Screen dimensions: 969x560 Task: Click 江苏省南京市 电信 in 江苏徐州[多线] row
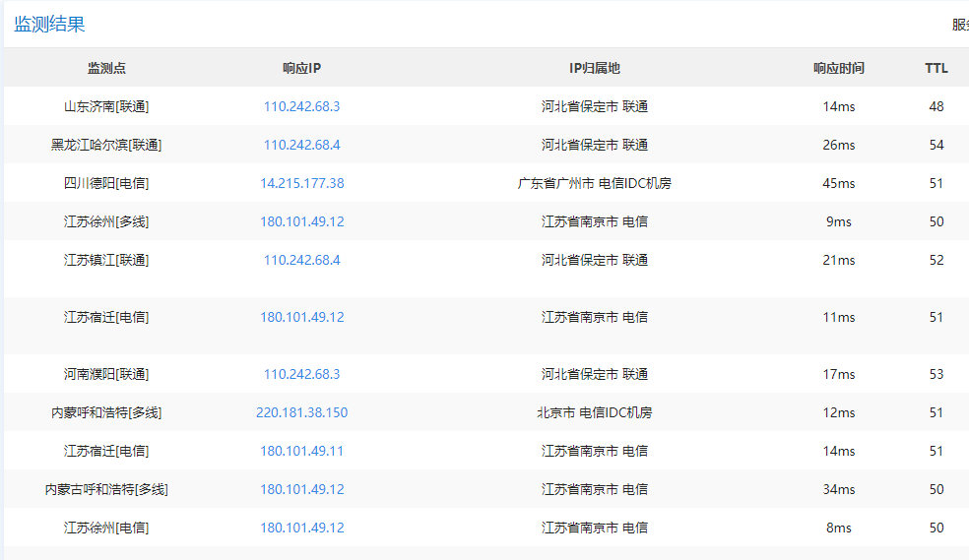click(x=595, y=221)
